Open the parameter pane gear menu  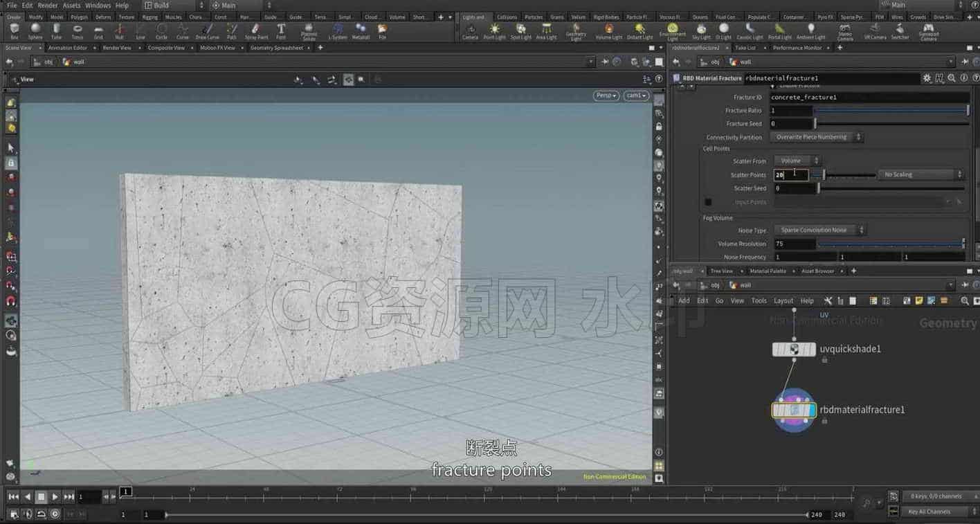point(927,78)
